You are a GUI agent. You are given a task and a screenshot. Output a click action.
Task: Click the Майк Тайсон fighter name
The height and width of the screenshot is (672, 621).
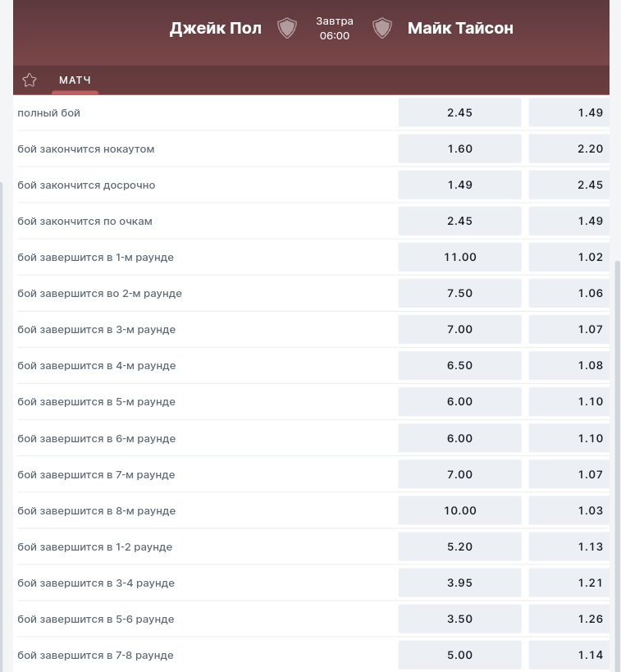[460, 28]
